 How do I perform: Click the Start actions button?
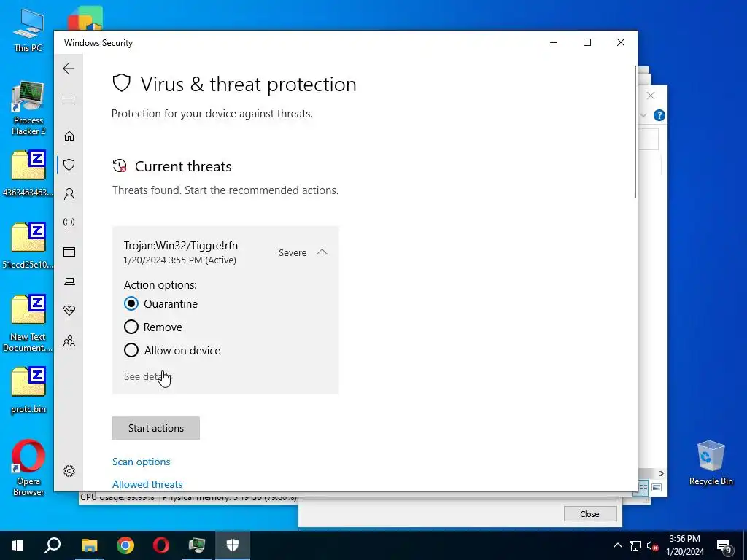click(x=156, y=428)
